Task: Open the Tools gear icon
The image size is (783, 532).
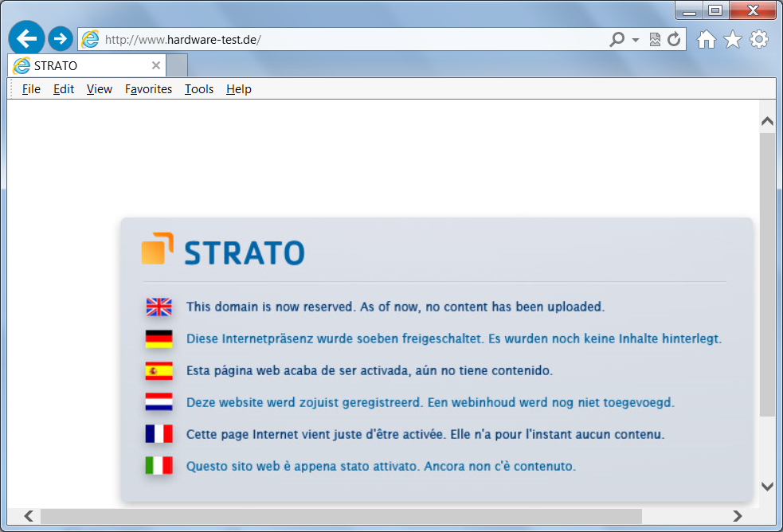Action: (759, 39)
